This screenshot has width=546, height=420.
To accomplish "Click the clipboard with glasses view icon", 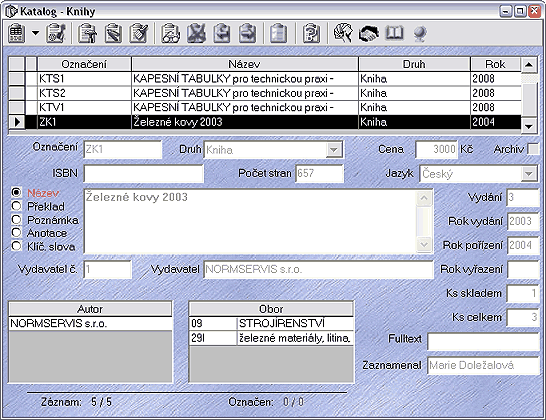I will [x=170, y=33].
